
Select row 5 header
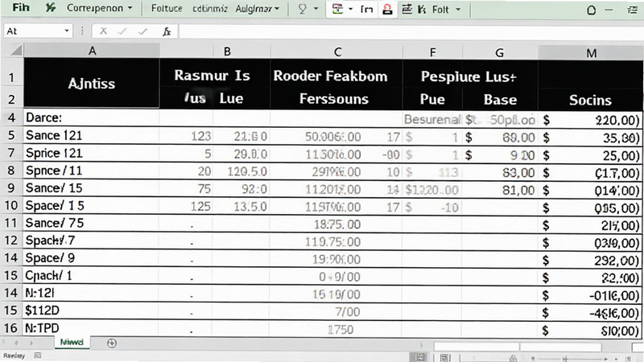pos(11,135)
